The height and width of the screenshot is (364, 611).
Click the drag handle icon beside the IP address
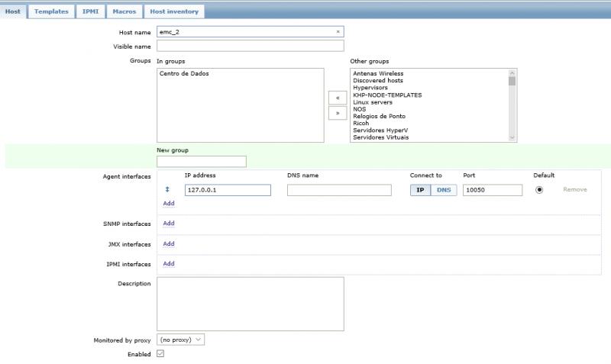pos(167,189)
